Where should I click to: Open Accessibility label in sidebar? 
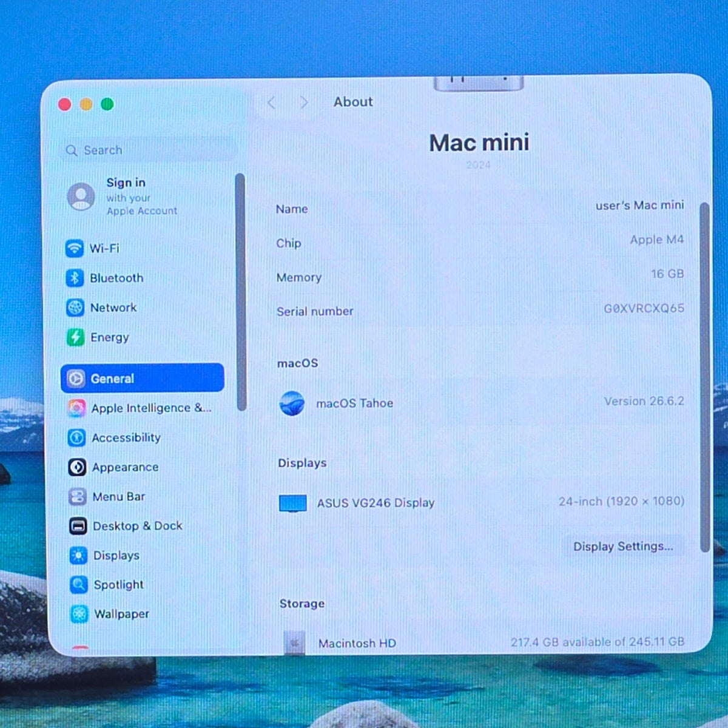tap(126, 437)
